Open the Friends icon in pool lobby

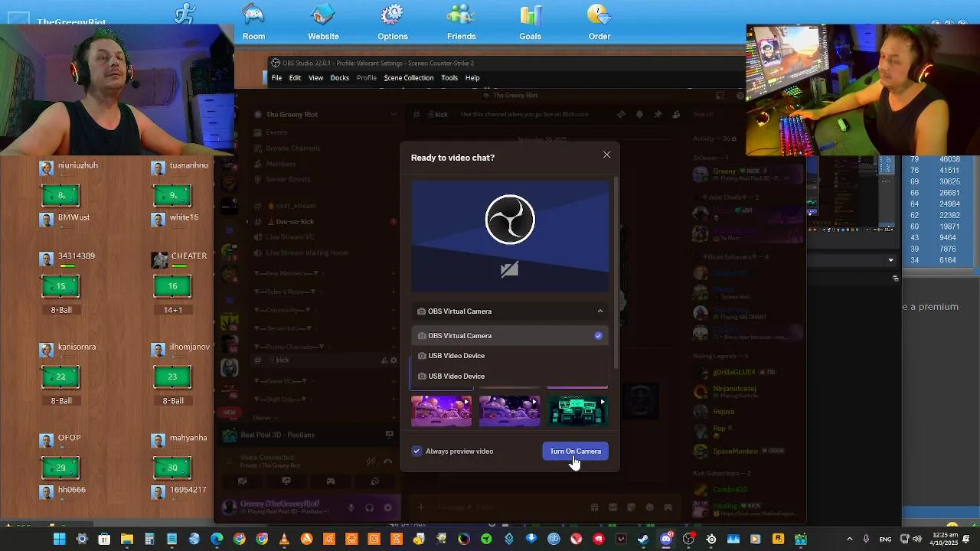(x=461, y=22)
